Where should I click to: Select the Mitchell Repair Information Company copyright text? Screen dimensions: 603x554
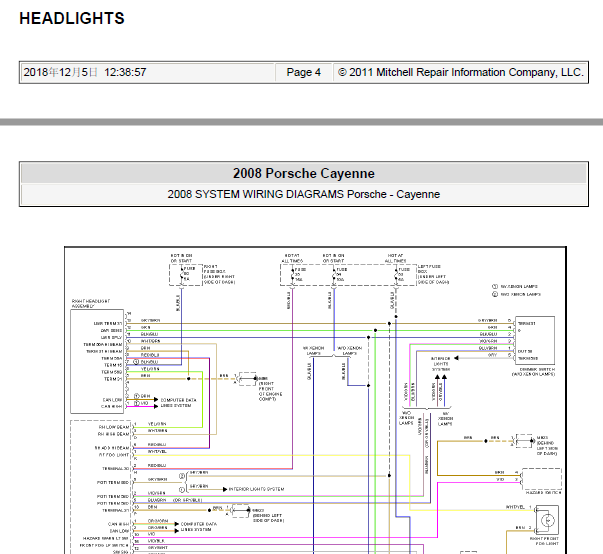[x=460, y=72]
